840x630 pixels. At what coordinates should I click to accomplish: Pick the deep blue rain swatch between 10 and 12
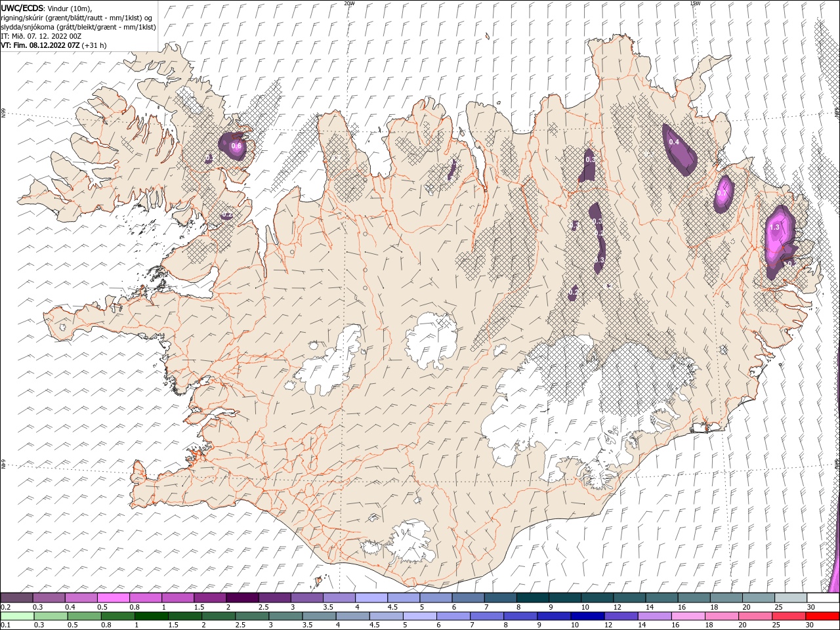click(x=587, y=616)
